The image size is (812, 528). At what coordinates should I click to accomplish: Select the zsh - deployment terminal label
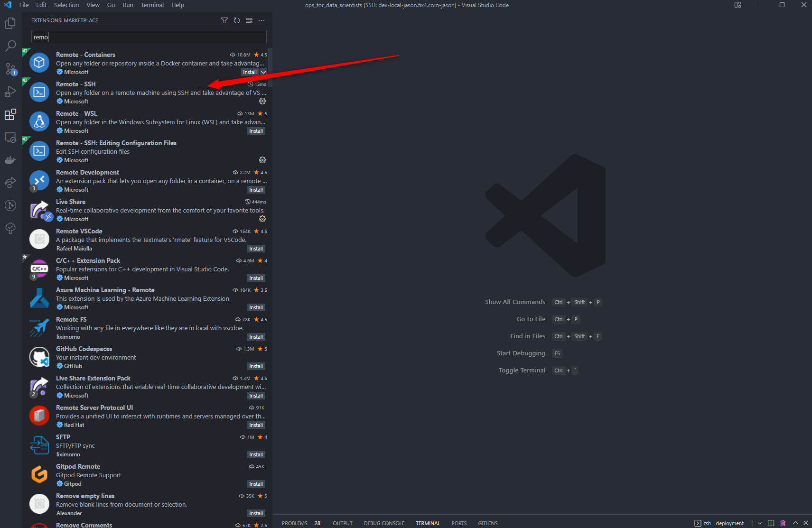723,523
